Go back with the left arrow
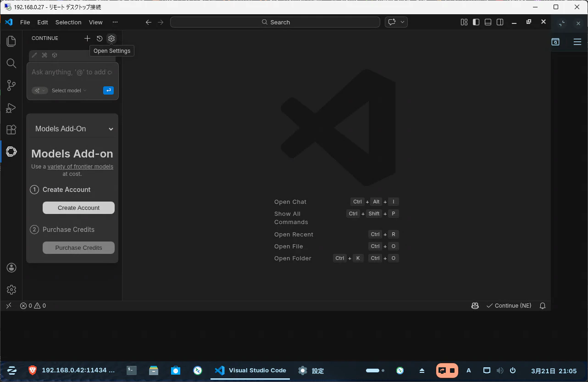Image resolution: width=588 pixels, height=382 pixels. pos(148,22)
